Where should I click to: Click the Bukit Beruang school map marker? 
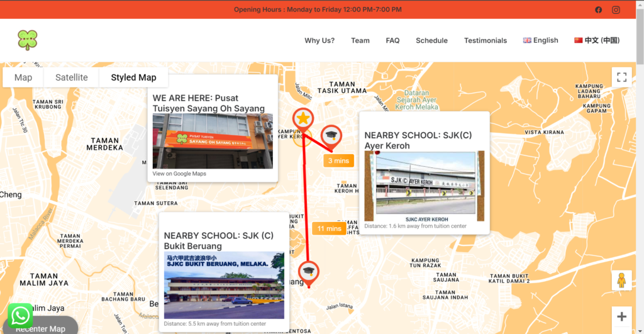pos(308,272)
